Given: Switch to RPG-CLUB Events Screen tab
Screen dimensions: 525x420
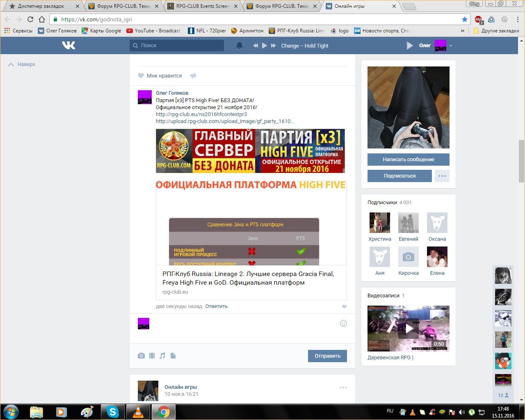Looking at the screenshot, I should [x=203, y=6].
